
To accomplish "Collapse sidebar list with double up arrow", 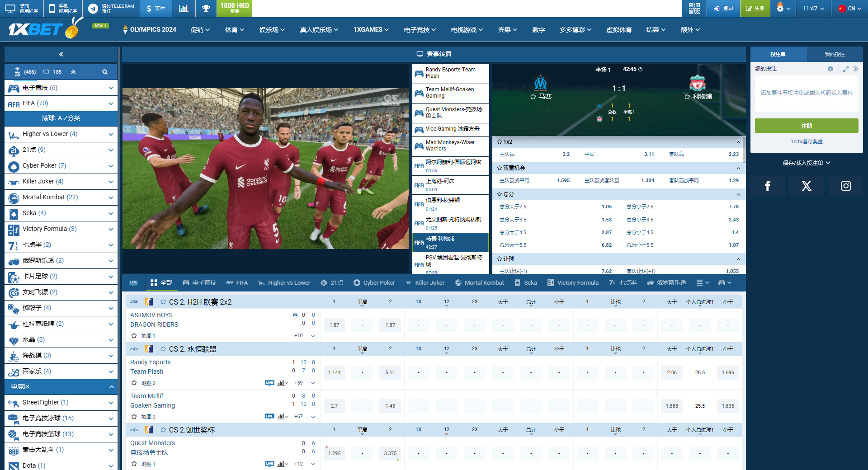I will tap(73, 72).
